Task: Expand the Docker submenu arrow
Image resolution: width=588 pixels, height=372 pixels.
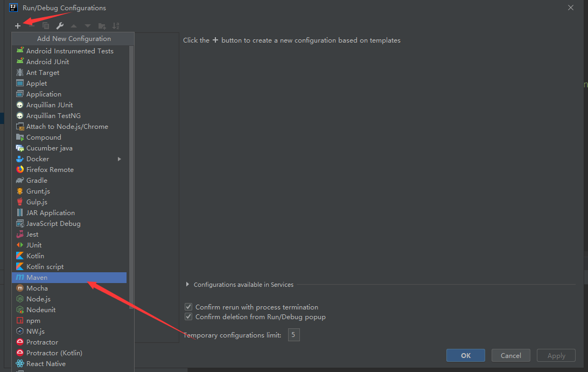Action: pyautogui.click(x=119, y=159)
